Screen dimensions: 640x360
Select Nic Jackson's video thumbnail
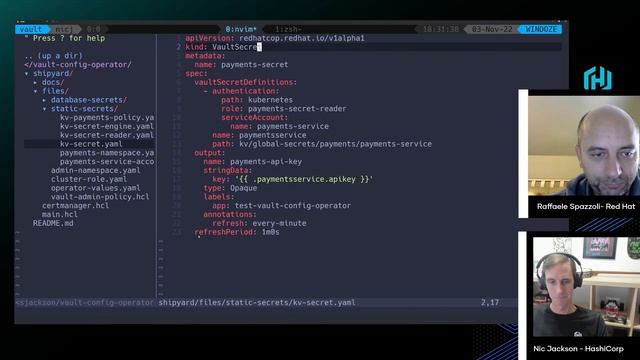point(586,287)
